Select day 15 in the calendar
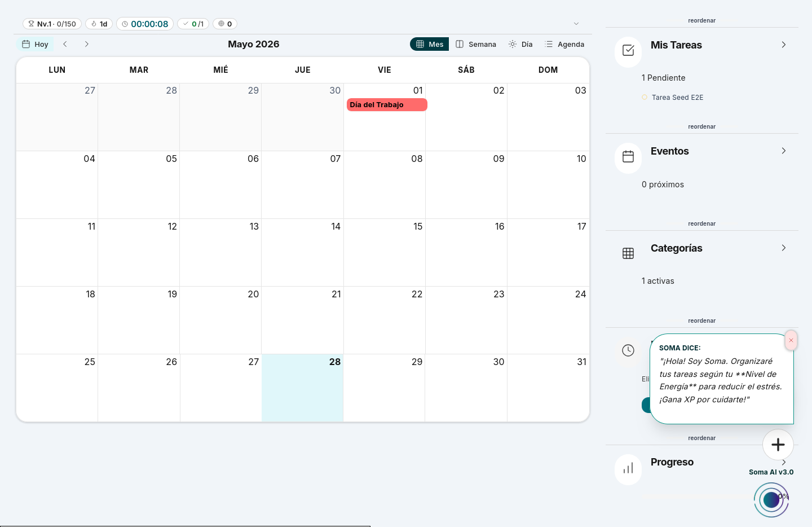Screen dimensions: 812x527 [x=384, y=252]
